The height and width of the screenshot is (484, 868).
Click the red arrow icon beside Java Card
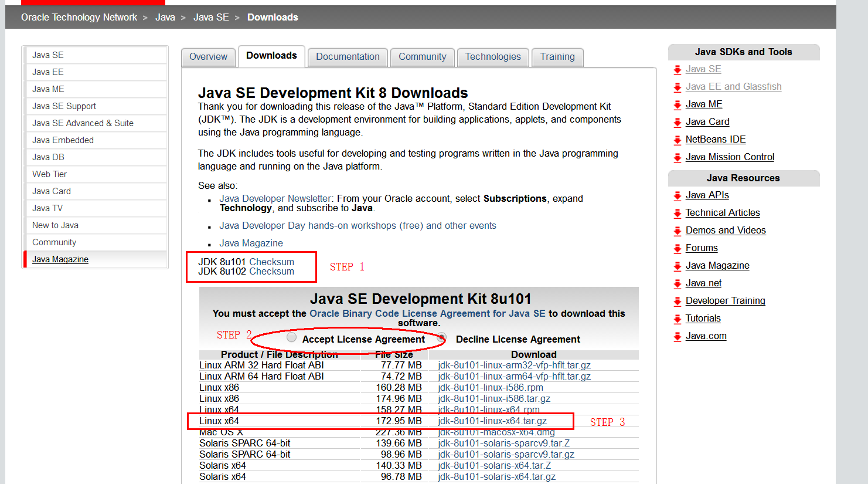[x=678, y=123]
